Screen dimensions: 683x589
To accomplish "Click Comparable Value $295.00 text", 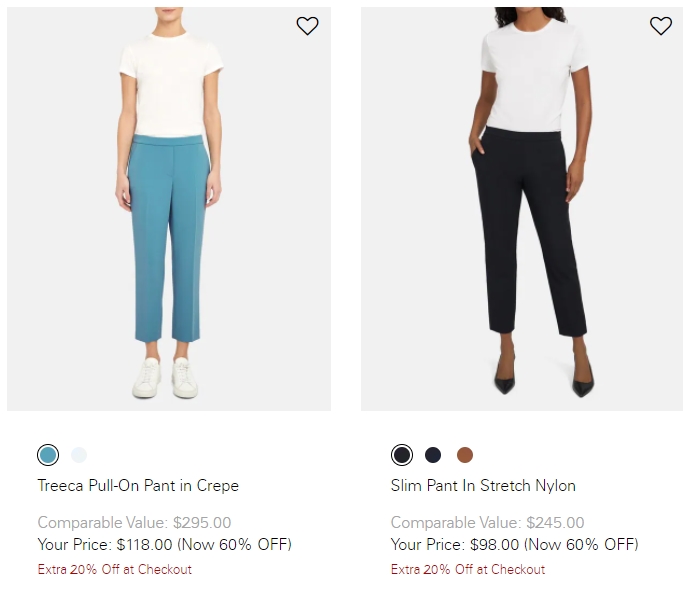I will point(134,522).
